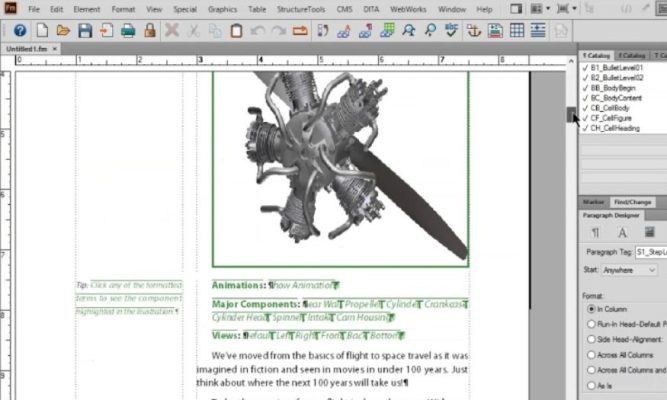Screen dimensions: 667x400
Task: Click the Paste clipboard icon
Action: coord(235,30)
